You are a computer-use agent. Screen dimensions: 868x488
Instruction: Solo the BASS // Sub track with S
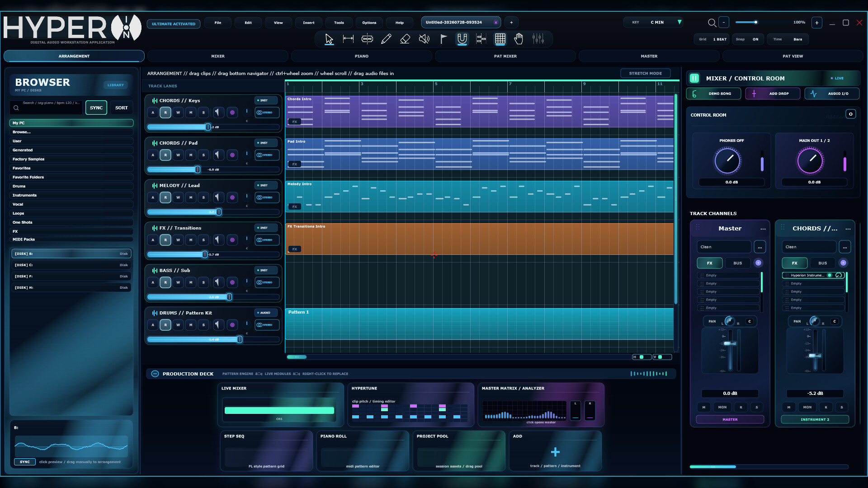click(x=203, y=282)
